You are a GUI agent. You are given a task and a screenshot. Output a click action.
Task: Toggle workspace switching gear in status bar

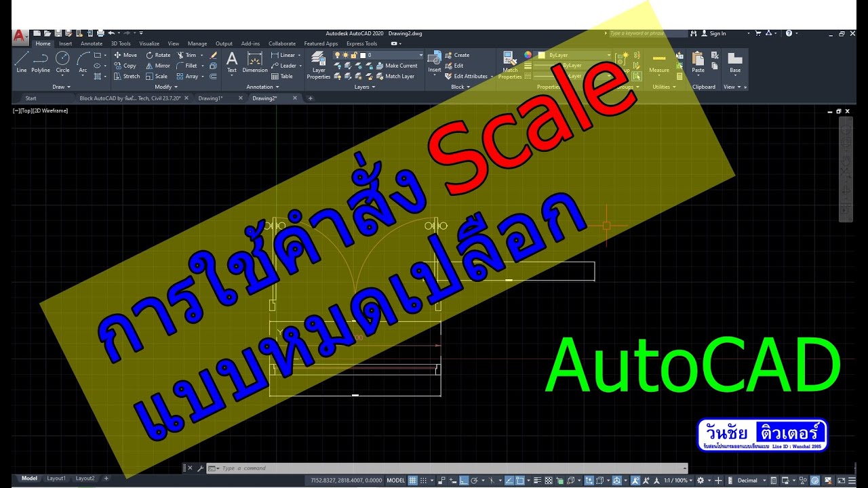pyautogui.click(x=701, y=481)
